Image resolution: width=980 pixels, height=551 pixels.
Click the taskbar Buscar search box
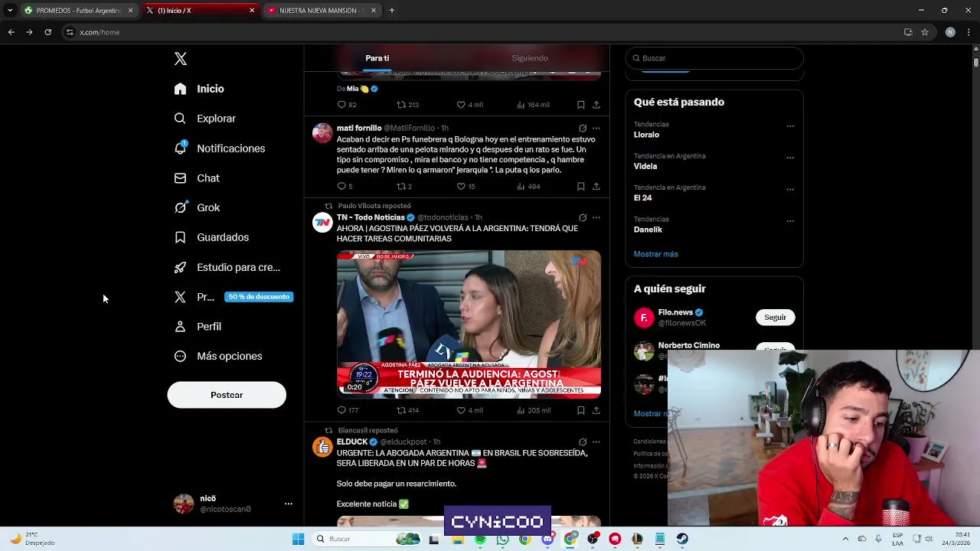pos(367,540)
